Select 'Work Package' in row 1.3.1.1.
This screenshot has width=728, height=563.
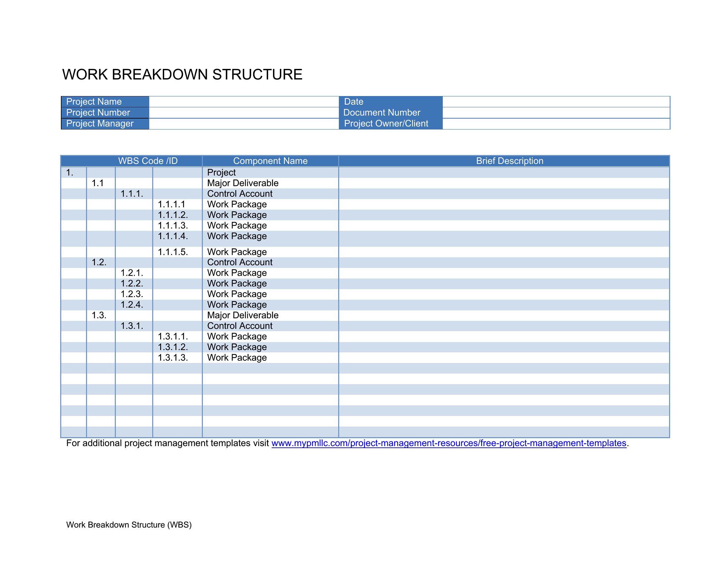[x=270, y=337]
